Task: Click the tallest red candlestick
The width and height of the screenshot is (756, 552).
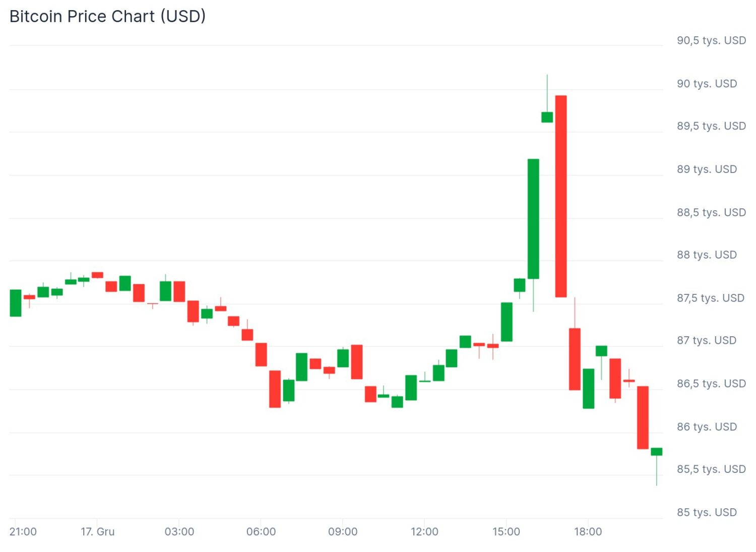Action: click(560, 196)
